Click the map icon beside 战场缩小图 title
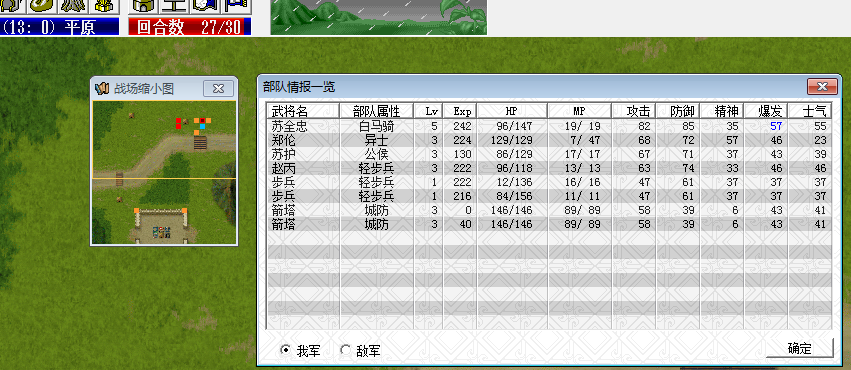Viewport: 851px width, 370px height. (x=102, y=88)
